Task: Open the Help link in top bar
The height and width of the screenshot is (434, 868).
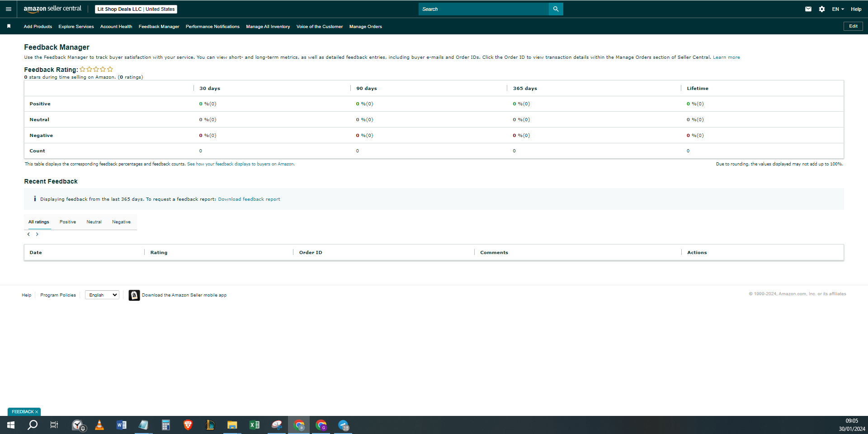Action: [x=856, y=9]
